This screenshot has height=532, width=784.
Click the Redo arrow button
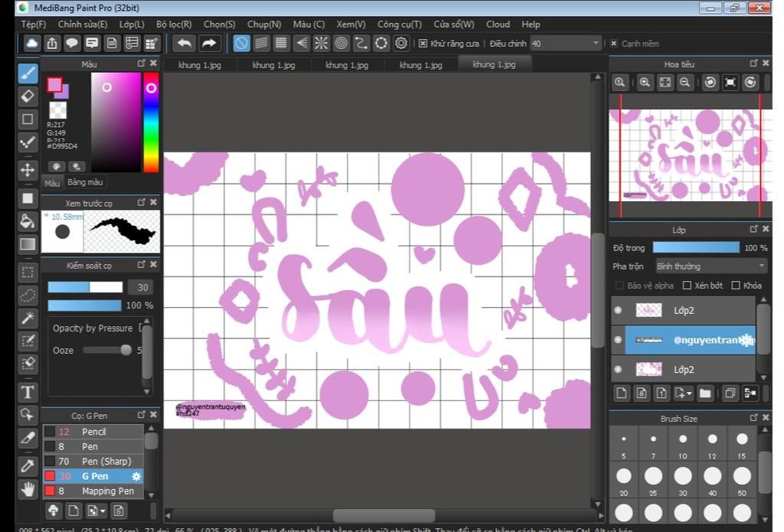[x=208, y=44]
